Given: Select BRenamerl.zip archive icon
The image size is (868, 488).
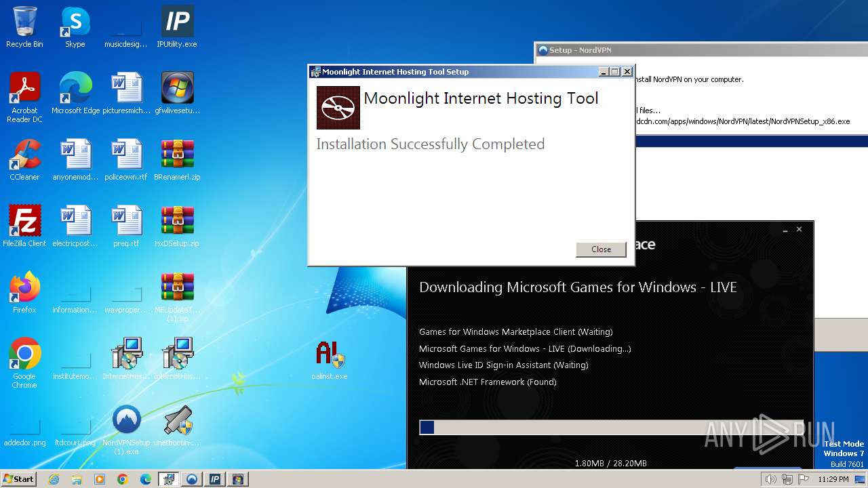Looking at the screenshot, I should (177, 160).
